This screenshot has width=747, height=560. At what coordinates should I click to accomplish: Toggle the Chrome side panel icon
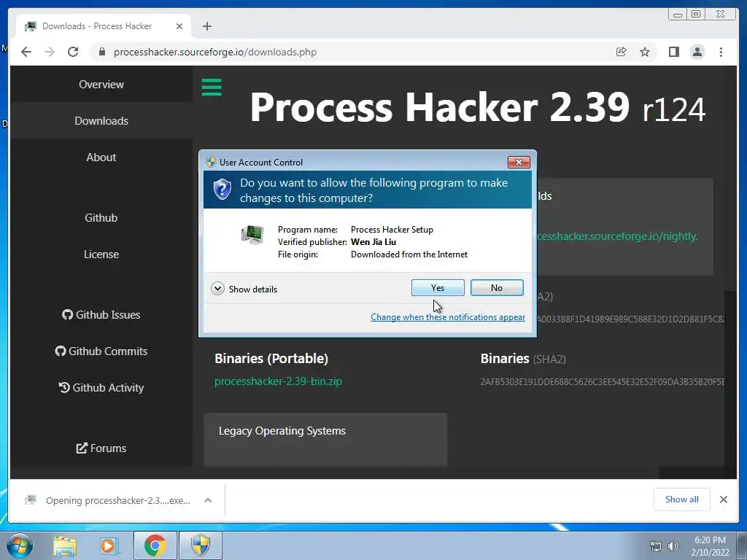click(x=673, y=52)
